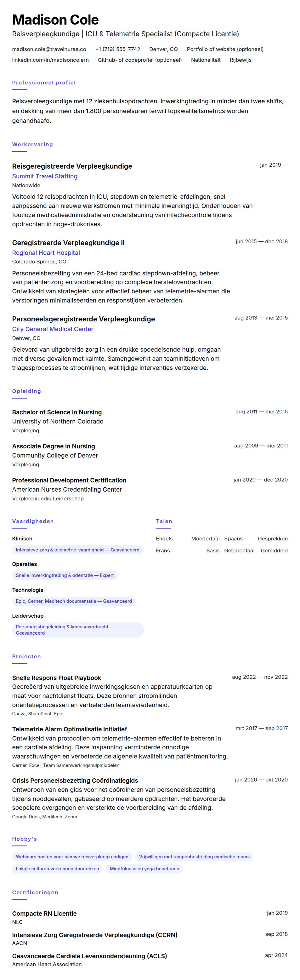300x980 pixels.
Task: Click 'Vrijwilligen met rampenbestrijding medische teams' tag
Action: [194, 857]
